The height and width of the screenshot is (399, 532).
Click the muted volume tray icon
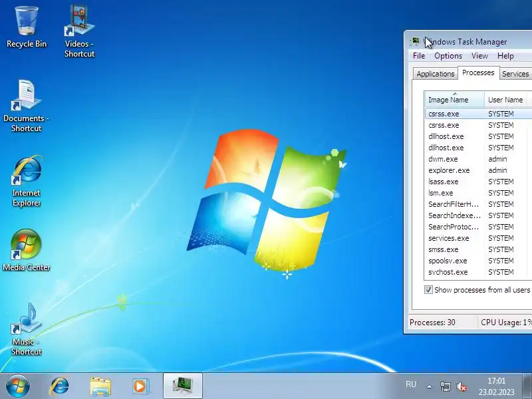pos(462,386)
